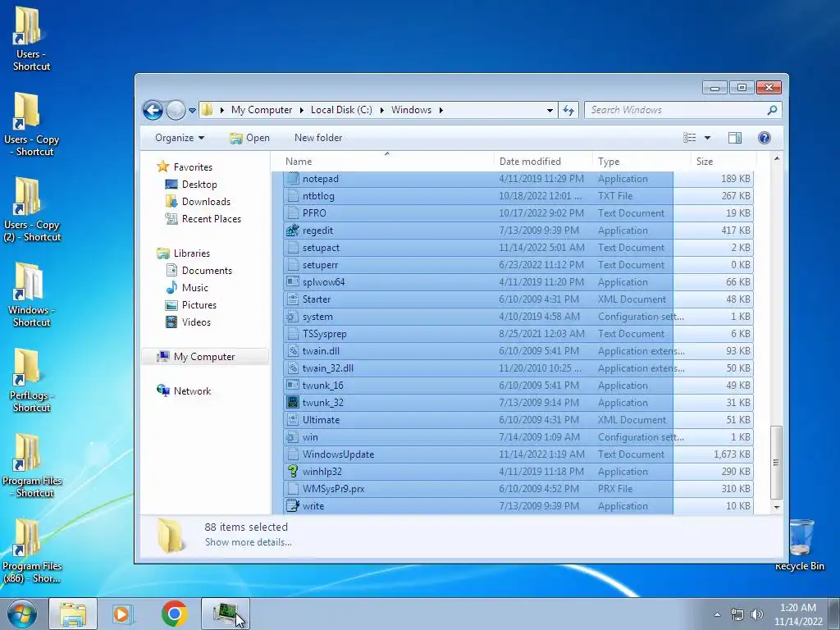The width and height of the screenshot is (840, 630).
Task: Expand the arrow after My Computer breadcrumb
Action: (x=301, y=110)
